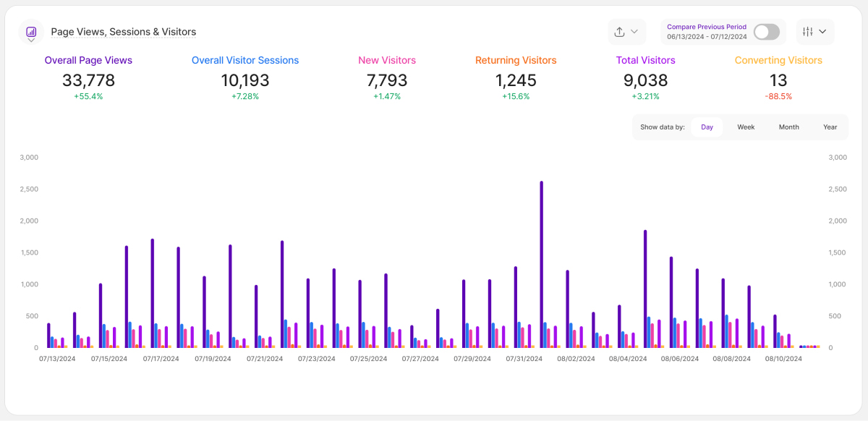Click the export upload icon

click(x=619, y=32)
